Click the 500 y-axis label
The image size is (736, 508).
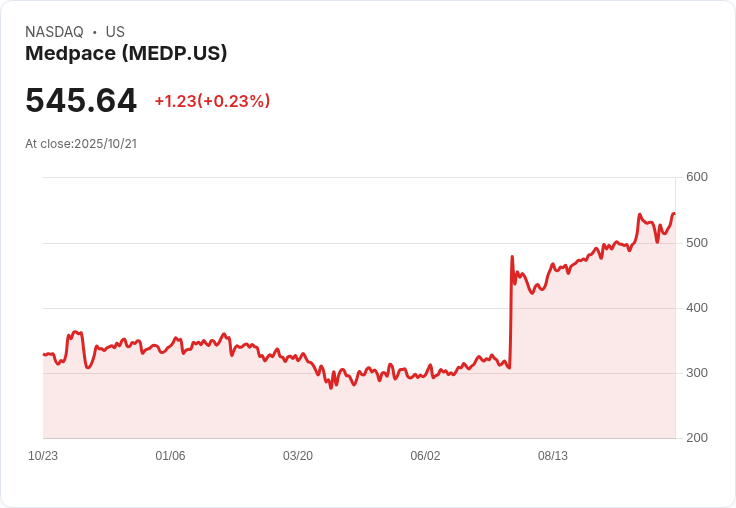[697, 243]
